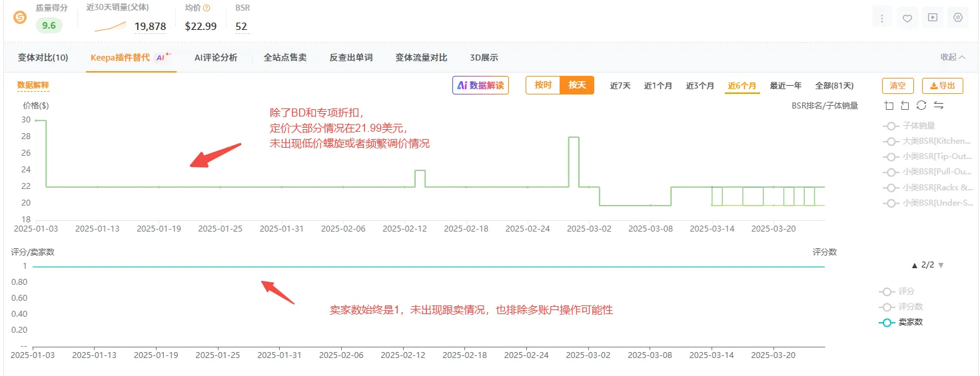Open the 反查出单词 tab
Image resolution: width=980 pixels, height=376 pixels.
(x=351, y=58)
